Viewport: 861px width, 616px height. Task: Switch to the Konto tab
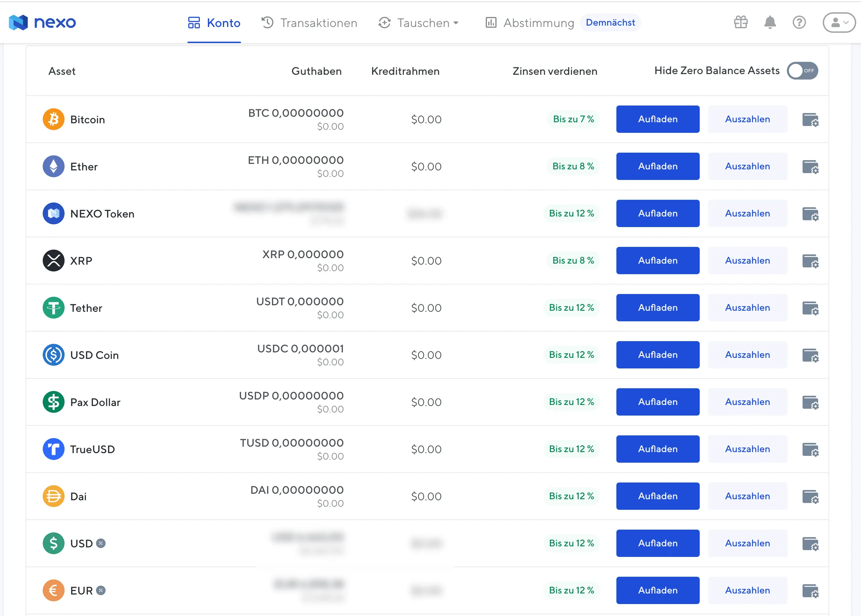pyautogui.click(x=214, y=23)
